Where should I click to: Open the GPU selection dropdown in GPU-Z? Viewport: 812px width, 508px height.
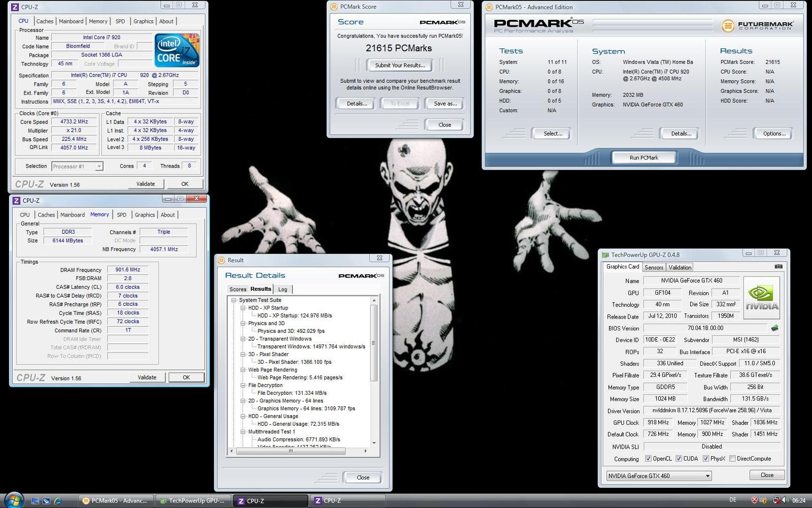pos(659,476)
